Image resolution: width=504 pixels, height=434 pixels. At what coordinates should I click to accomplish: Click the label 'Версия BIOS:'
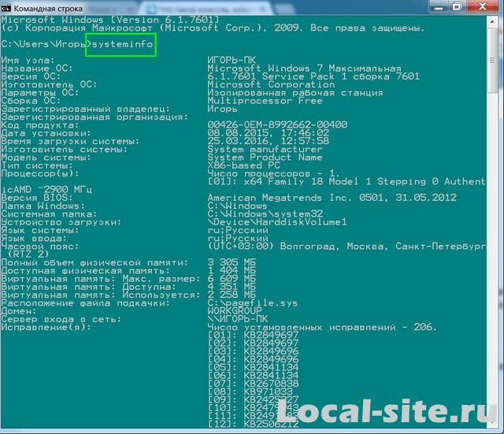coord(37,198)
